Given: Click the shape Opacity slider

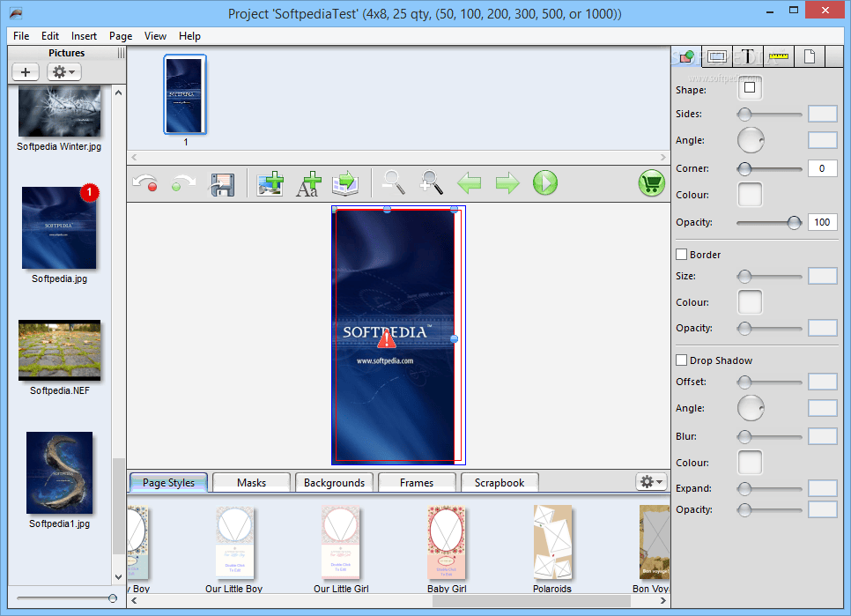Looking at the screenshot, I should (x=769, y=223).
